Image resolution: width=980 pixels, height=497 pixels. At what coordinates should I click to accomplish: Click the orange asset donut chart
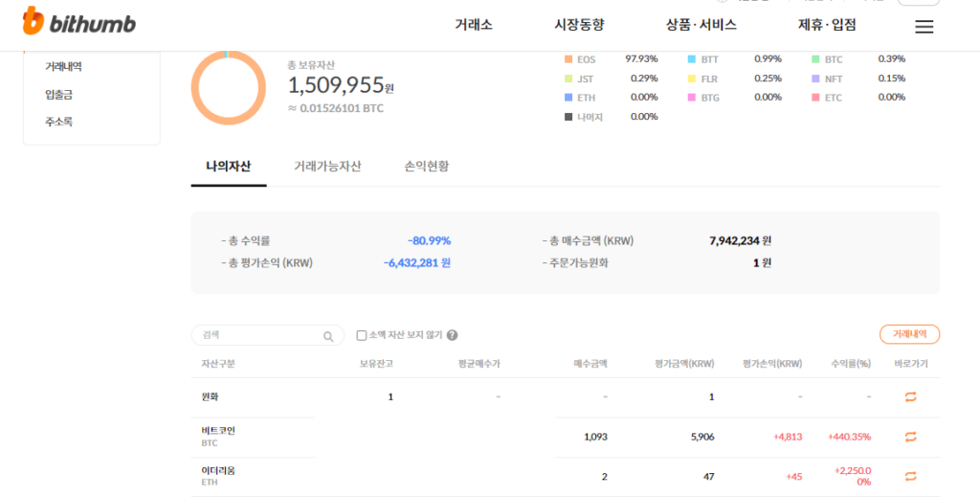(228, 87)
